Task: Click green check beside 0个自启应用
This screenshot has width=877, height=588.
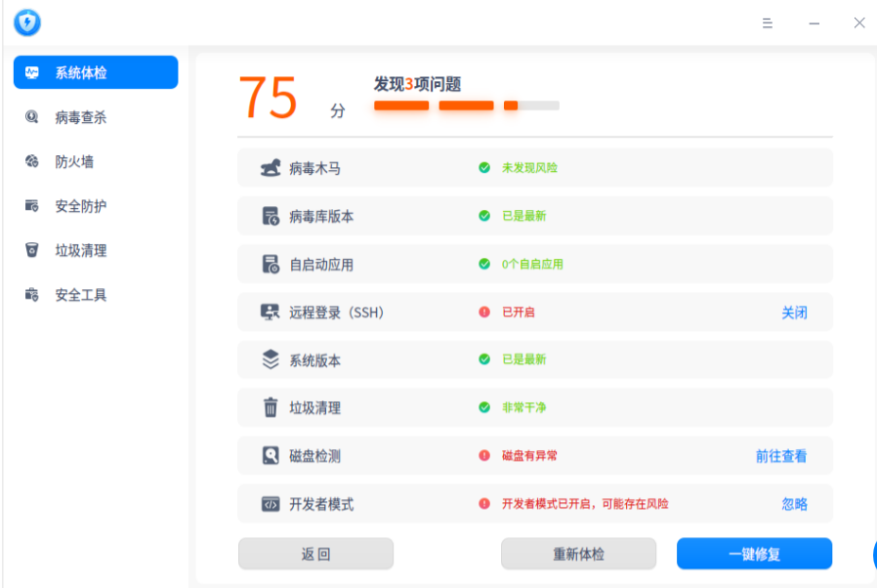Action: [x=484, y=264]
